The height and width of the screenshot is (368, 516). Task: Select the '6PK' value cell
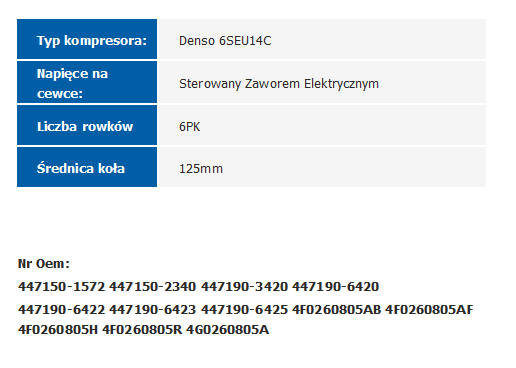coord(322,125)
